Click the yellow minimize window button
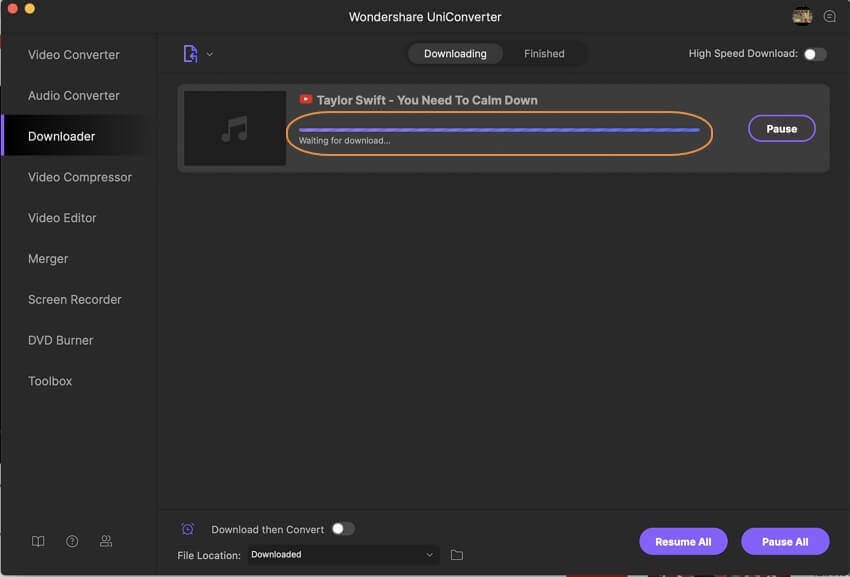Image resolution: width=850 pixels, height=577 pixels. tap(30, 8)
